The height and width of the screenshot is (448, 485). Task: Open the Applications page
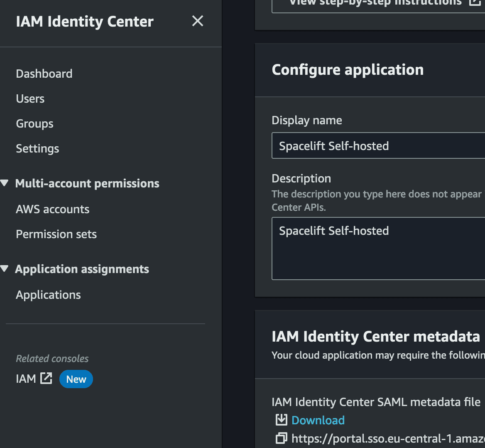[48, 295]
